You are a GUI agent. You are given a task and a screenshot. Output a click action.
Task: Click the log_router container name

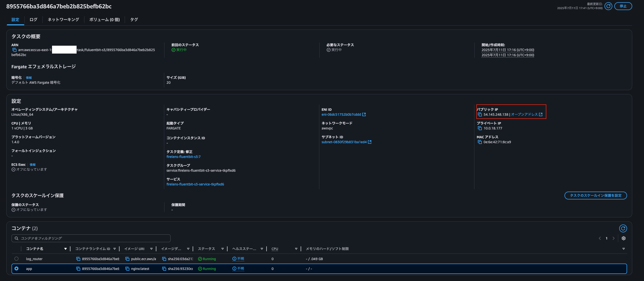(x=34, y=259)
